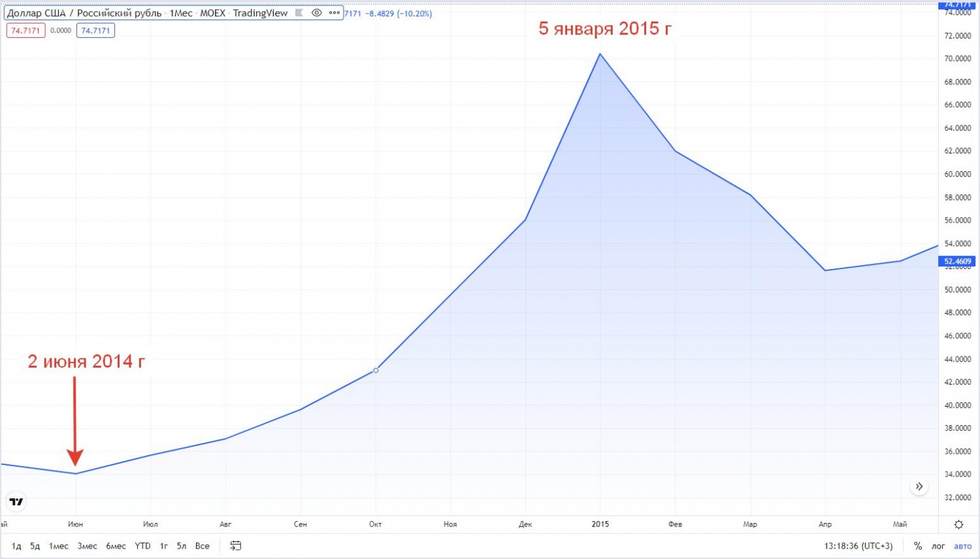Open the timezone menu showing UTC+3
Viewport: 980px width, 559px height.
coord(858,546)
